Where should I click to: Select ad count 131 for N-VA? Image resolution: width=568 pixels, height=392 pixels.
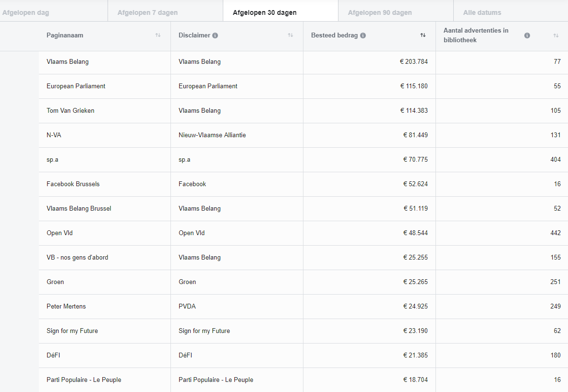point(556,135)
